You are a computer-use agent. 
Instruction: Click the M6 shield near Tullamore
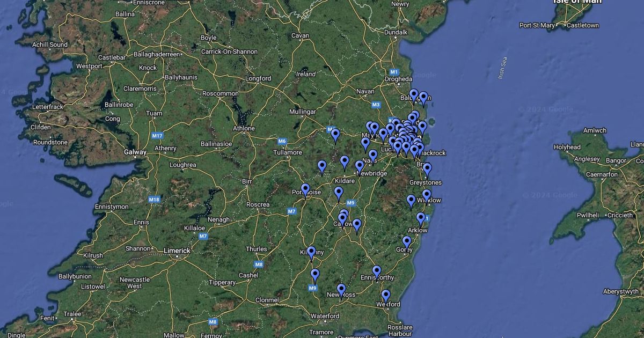(x=282, y=141)
